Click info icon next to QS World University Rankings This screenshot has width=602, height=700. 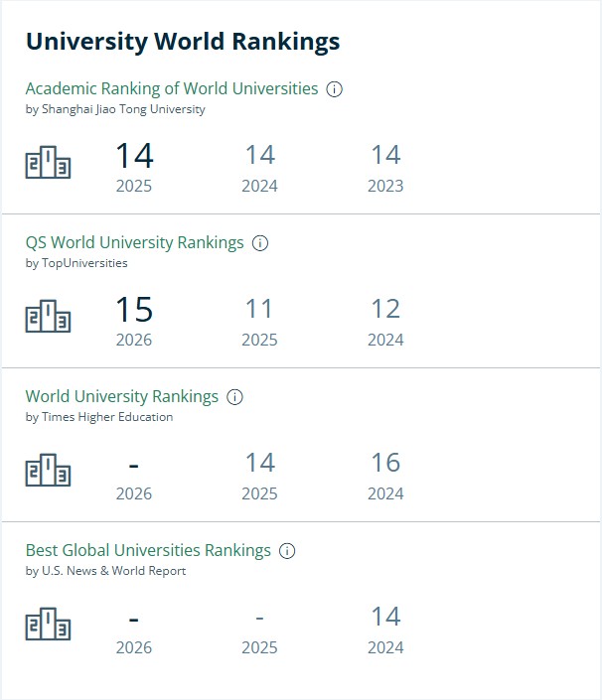pyautogui.click(x=260, y=243)
